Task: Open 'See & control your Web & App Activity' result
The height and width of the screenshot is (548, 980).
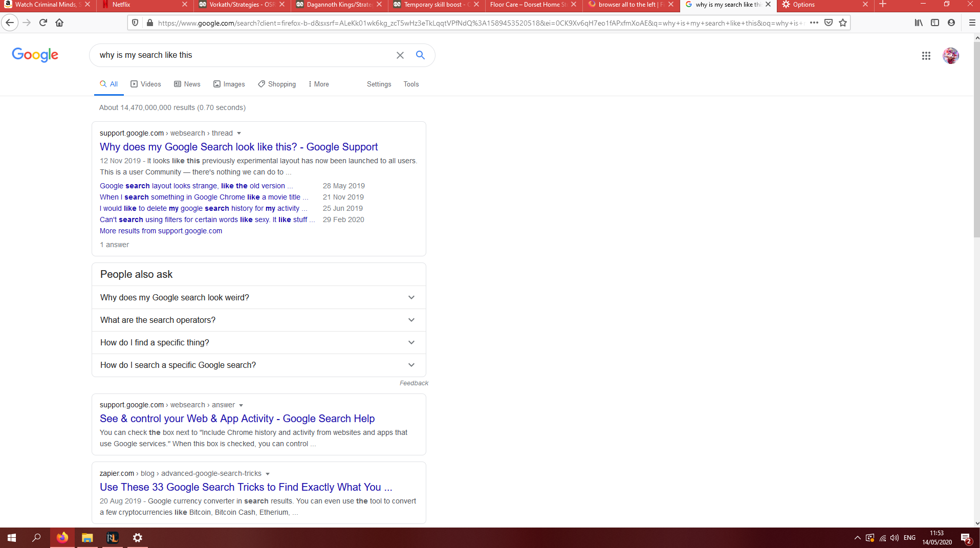Action: click(237, 419)
